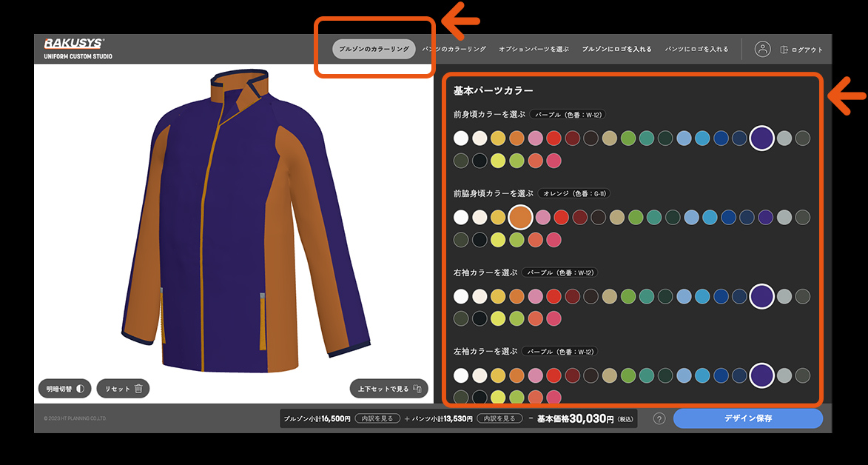Save the design with デザイン保存

pyautogui.click(x=747, y=418)
